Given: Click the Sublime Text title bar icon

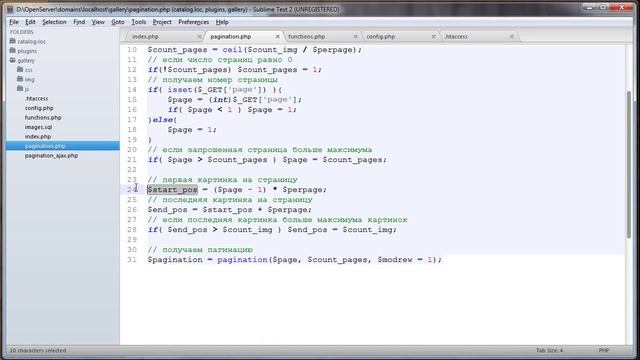Looking at the screenshot, I should point(10,9).
